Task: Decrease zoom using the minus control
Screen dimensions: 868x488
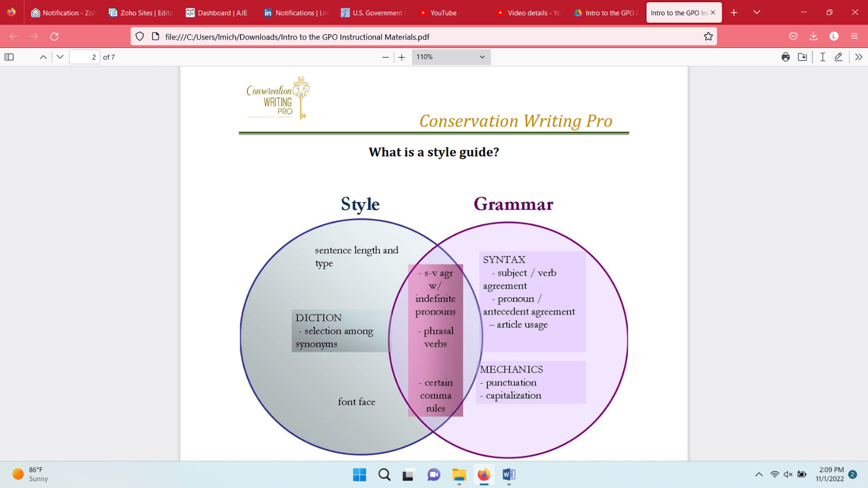Action: pos(385,56)
